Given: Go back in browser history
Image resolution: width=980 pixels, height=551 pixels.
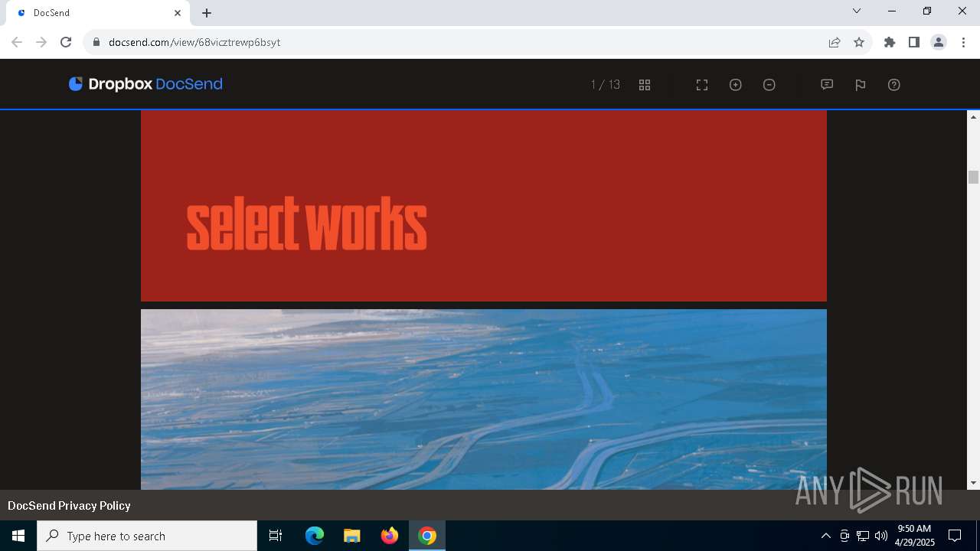Looking at the screenshot, I should [17, 42].
